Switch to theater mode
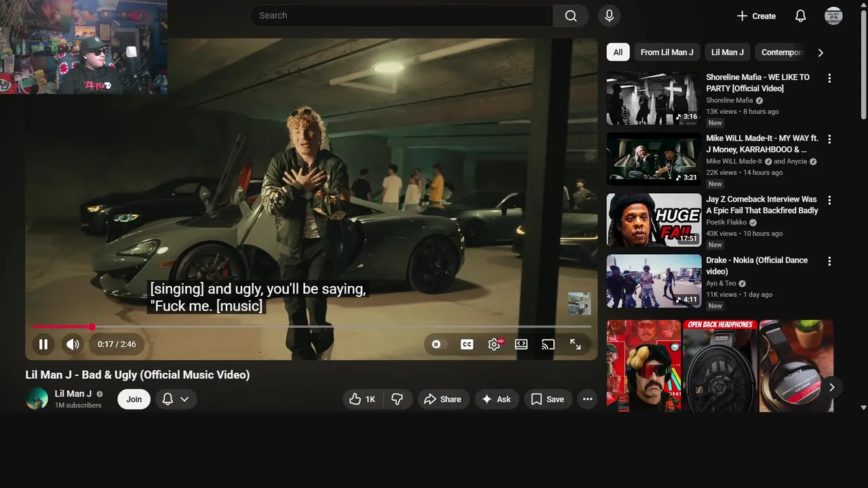868x488 pixels. [521, 344]
